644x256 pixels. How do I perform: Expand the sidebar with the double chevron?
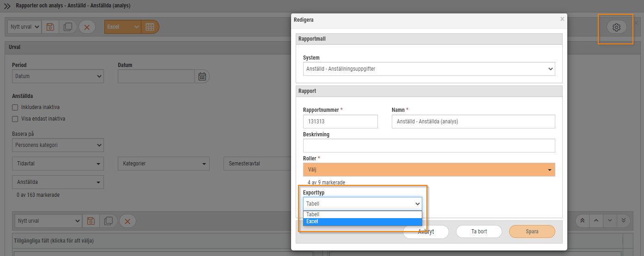(x=7, y=6)
